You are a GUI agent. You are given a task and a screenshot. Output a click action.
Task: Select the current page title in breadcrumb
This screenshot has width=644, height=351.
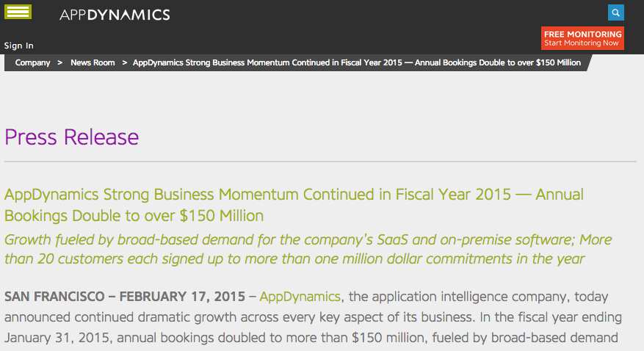click(356, 63)
